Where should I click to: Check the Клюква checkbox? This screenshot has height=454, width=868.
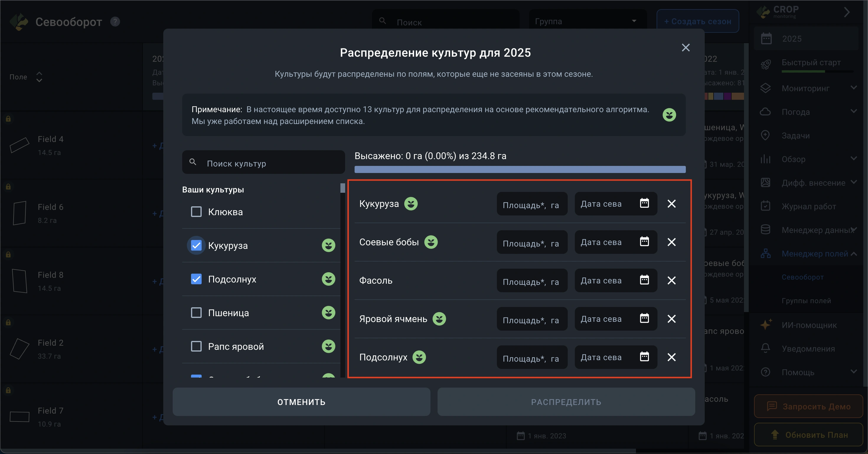point(196,212)
